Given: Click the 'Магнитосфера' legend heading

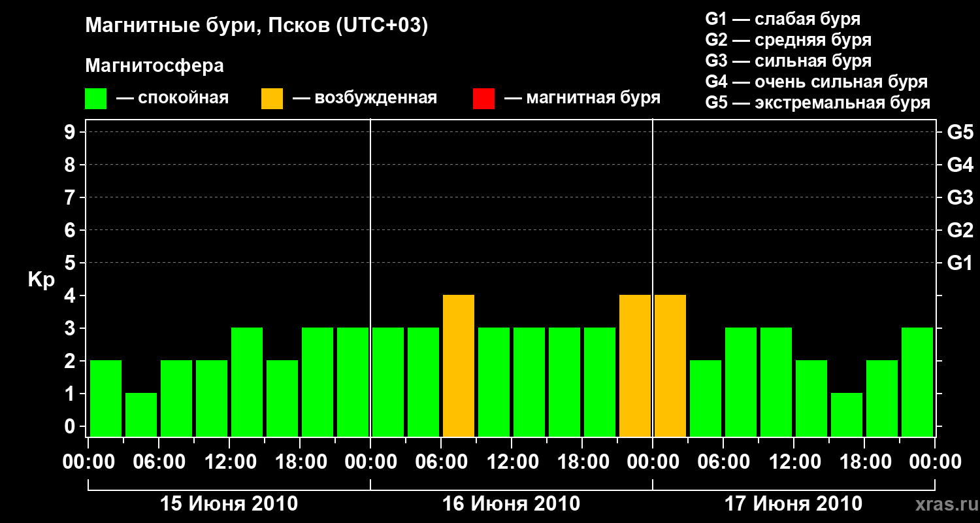Looking at the screenshot, I should click(155, 66).
